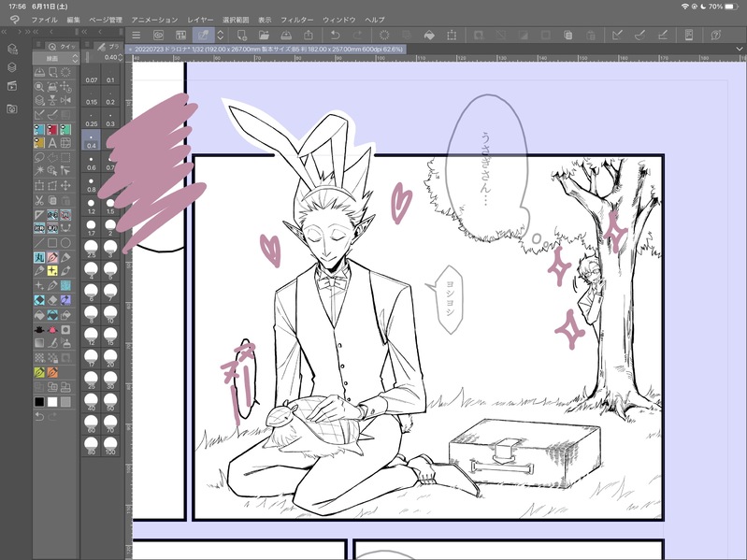Open Clip Studio launcher spiral icon
Screen dimensions: 747x560
[x=159, y=35]
